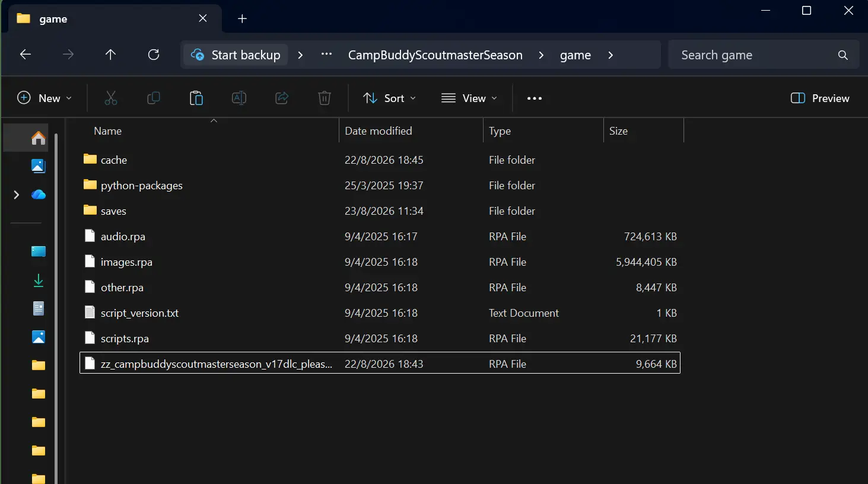Image resolution: width=868 pixels, height=484 pixels.
Task: Click the Paste clipboard icon
Action: [196, 98]
